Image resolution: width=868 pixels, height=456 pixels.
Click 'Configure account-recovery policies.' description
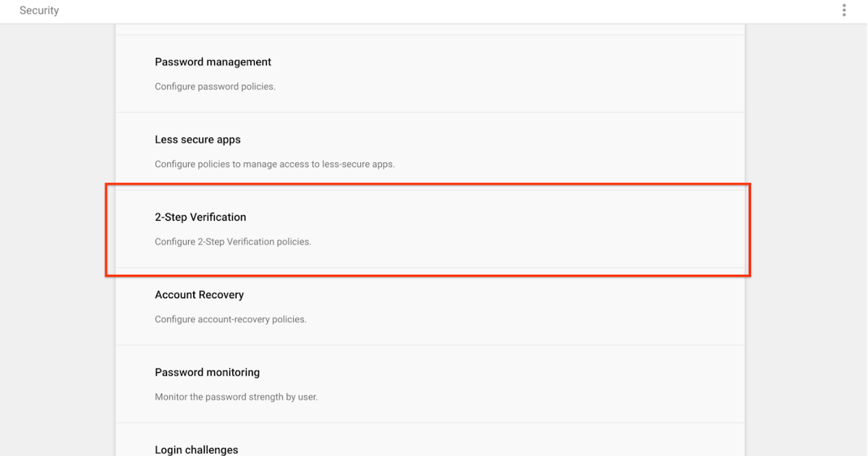[x=230, y=319]
